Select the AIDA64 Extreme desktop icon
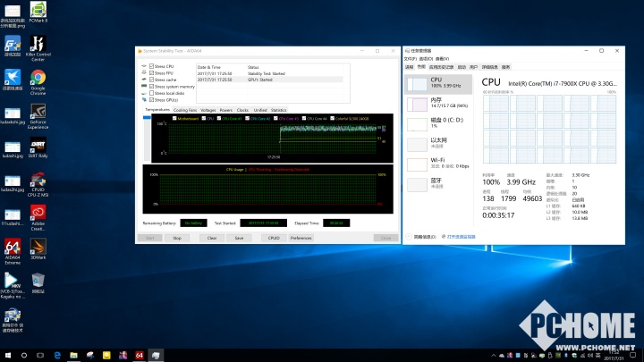Image resolution: width=644 pixels, height=362 pixels. point(13,251)
